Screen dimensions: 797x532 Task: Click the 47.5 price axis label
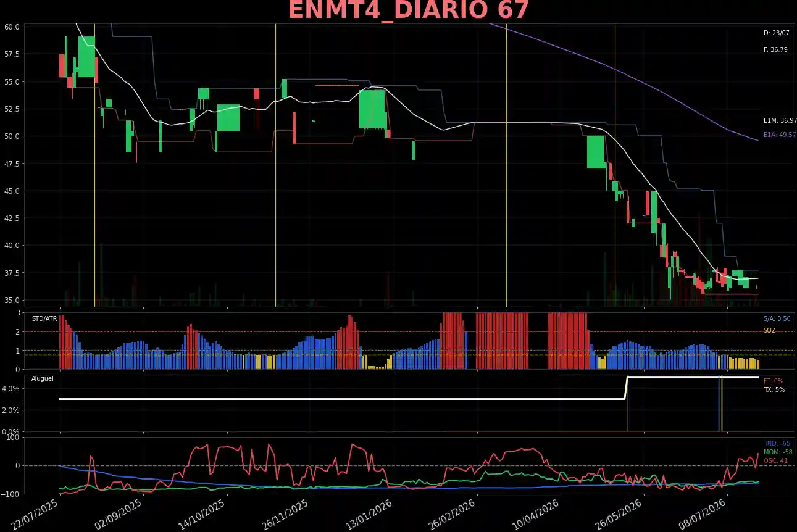(12, 164)
